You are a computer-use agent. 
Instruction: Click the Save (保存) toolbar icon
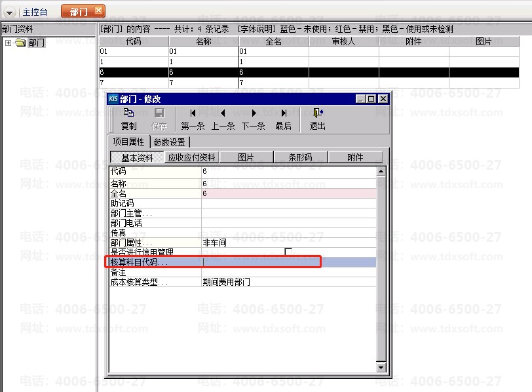click(x=159, y=113)
